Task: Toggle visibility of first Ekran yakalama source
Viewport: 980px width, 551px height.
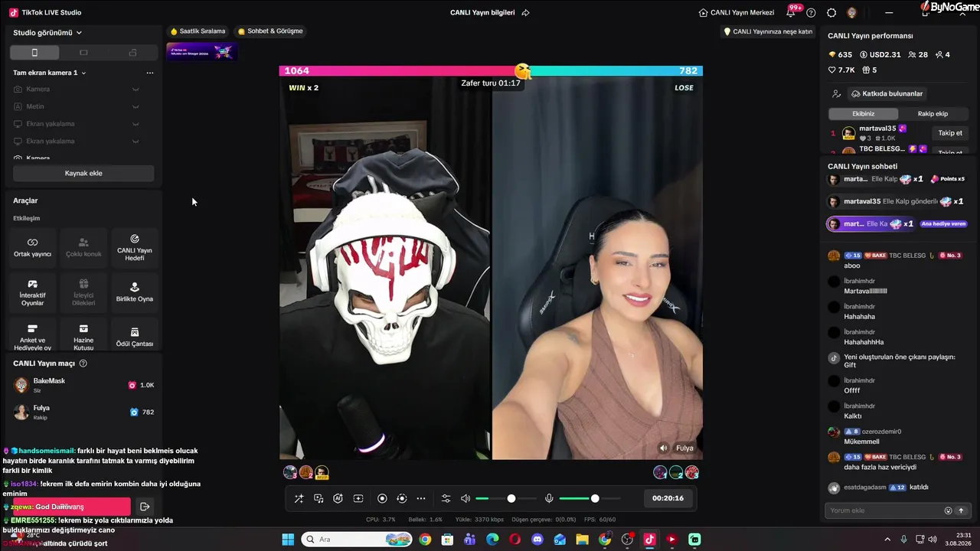Action: pyautogui.click(x=136, y=124)
